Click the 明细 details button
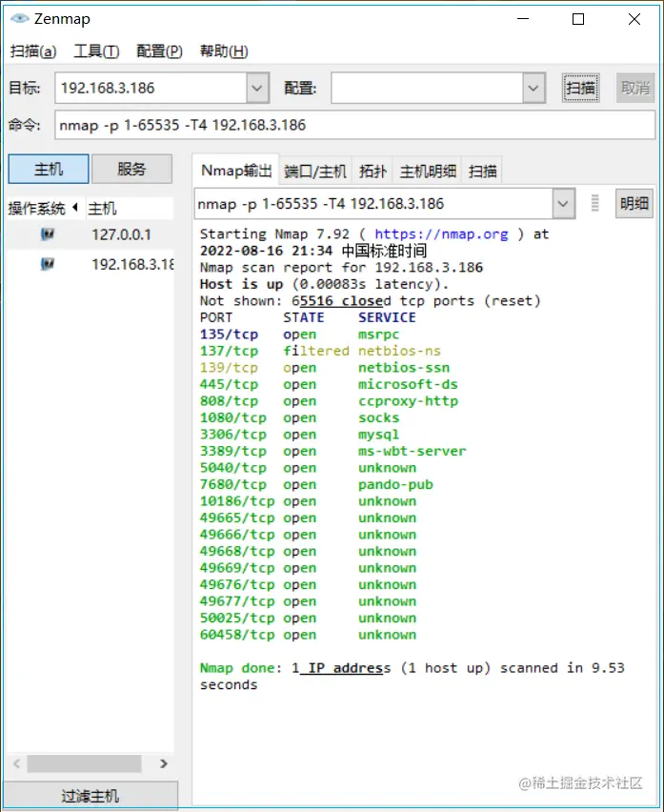 [634, 204]
